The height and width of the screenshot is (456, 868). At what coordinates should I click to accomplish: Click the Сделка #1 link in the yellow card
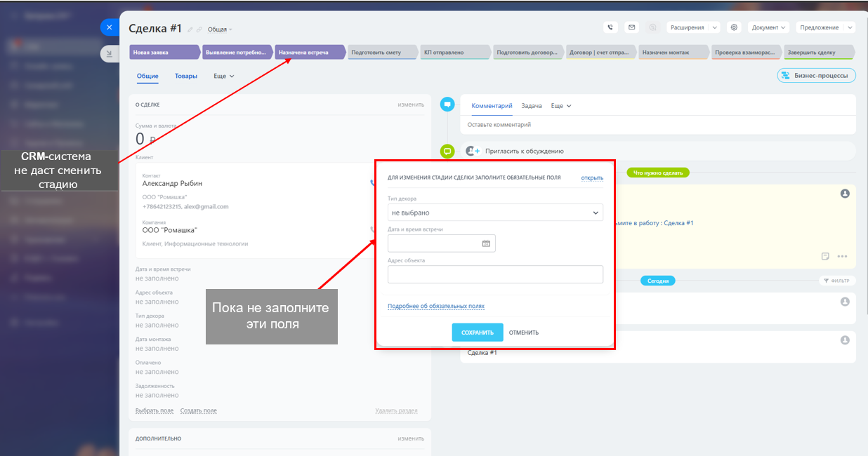point(679,223)
